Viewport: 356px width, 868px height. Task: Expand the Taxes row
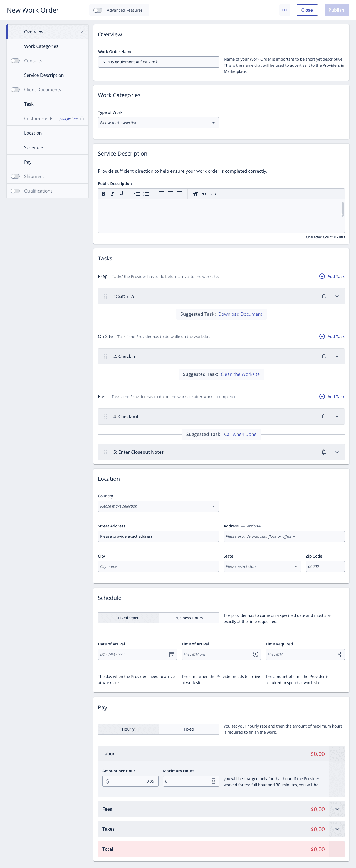(x=337, y=829)
